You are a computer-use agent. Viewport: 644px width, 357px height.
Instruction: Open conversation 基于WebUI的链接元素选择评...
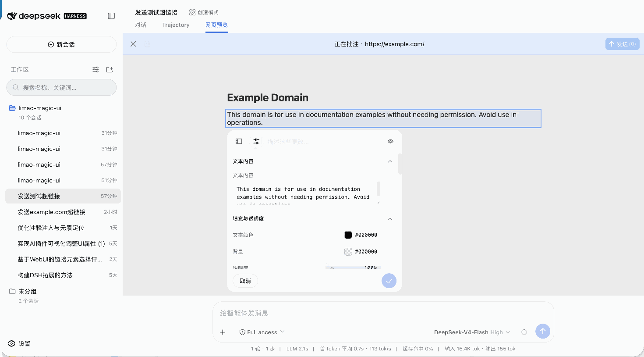pyautogui.click(x=63, y=259)
